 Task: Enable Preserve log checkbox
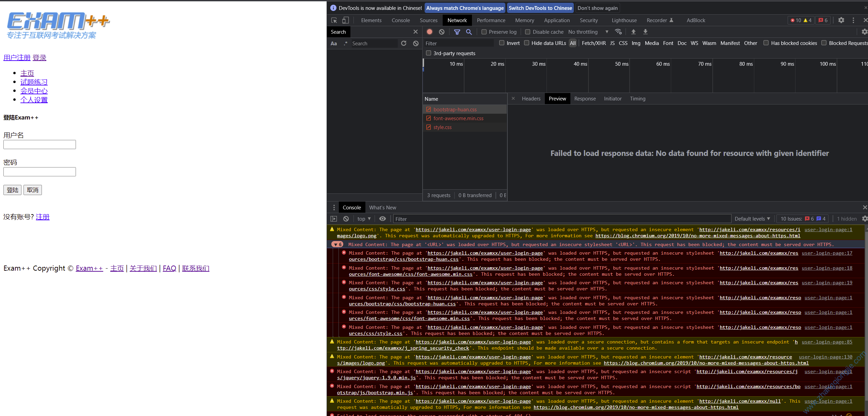tap(484, 32)
